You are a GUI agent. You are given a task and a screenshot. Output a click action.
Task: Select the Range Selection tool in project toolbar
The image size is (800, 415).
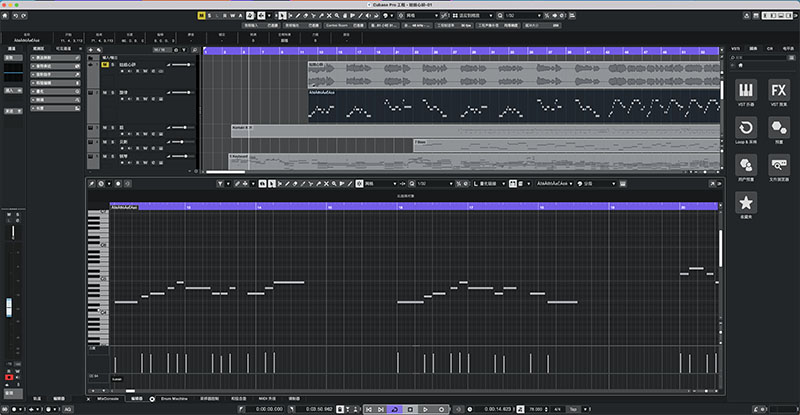[x=290, y=16]
